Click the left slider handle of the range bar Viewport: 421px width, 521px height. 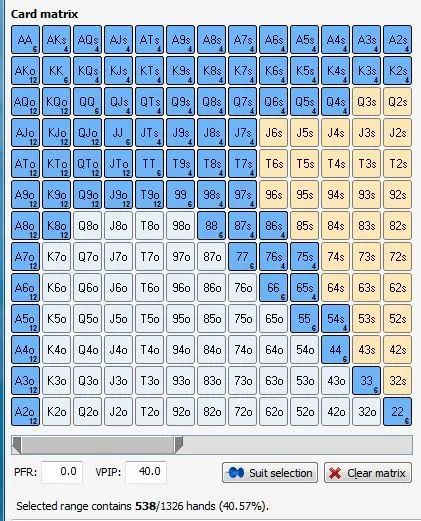coord(17,445)
